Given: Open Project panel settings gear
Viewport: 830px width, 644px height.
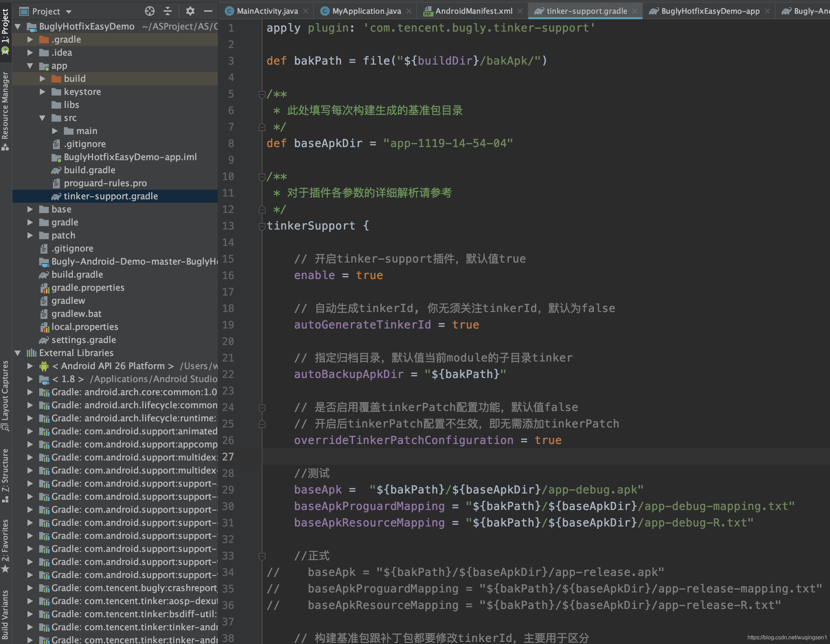Looking at the screenshot, I should click(190, 11).
